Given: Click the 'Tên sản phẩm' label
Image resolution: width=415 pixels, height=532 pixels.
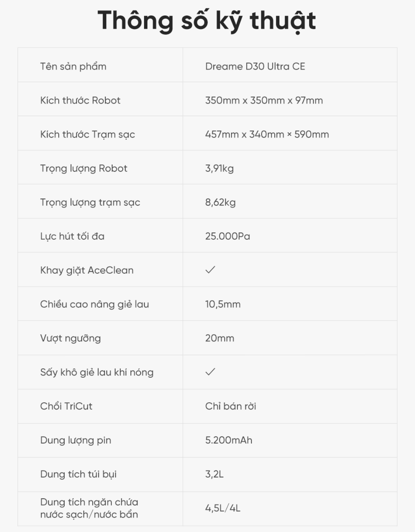Looking at the screenshot, I should pyautogui.click(x=73, y=67).
